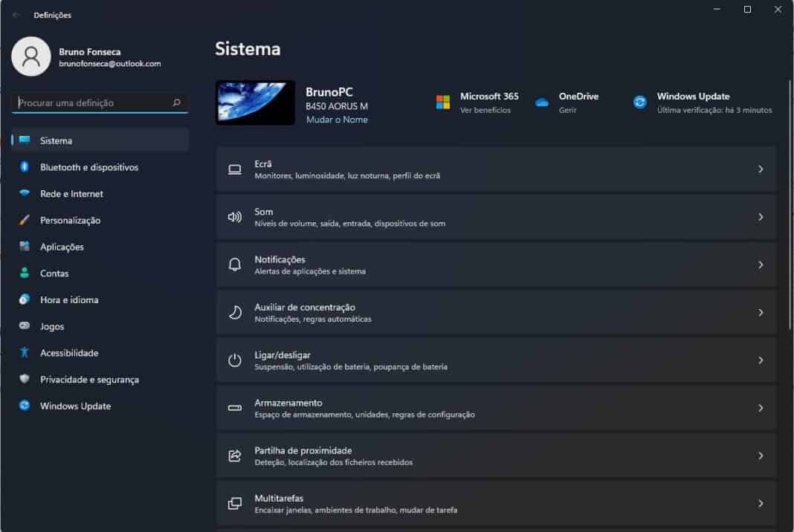This screenshot has width=794, height=532.
Task: Expand the Som settings chevron
Action: (x=761, y=216)
